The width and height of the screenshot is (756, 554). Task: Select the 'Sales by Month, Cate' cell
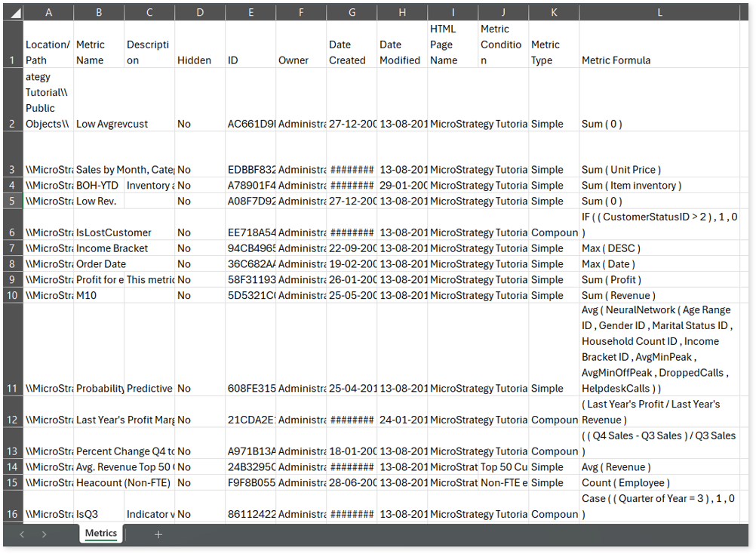[x=99, y=154]
